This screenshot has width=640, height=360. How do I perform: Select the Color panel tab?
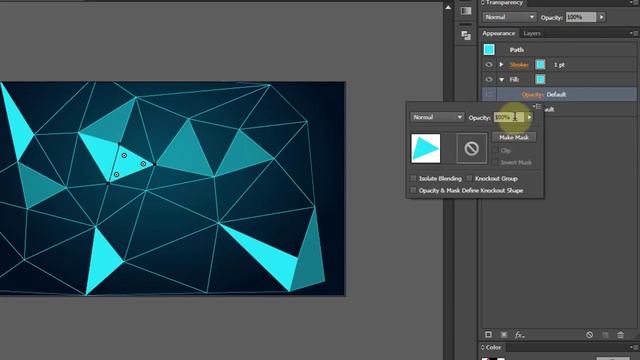493,347
